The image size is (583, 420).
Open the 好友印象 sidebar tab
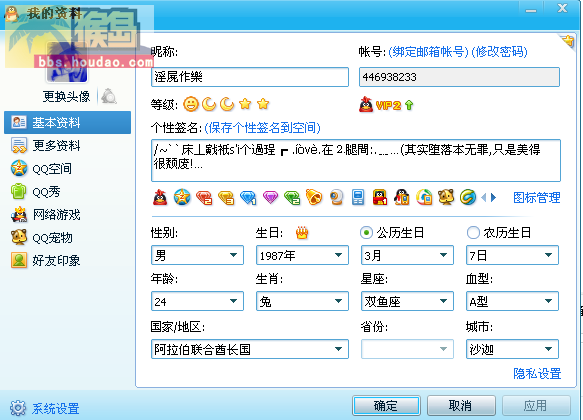(x=67, y=261)
